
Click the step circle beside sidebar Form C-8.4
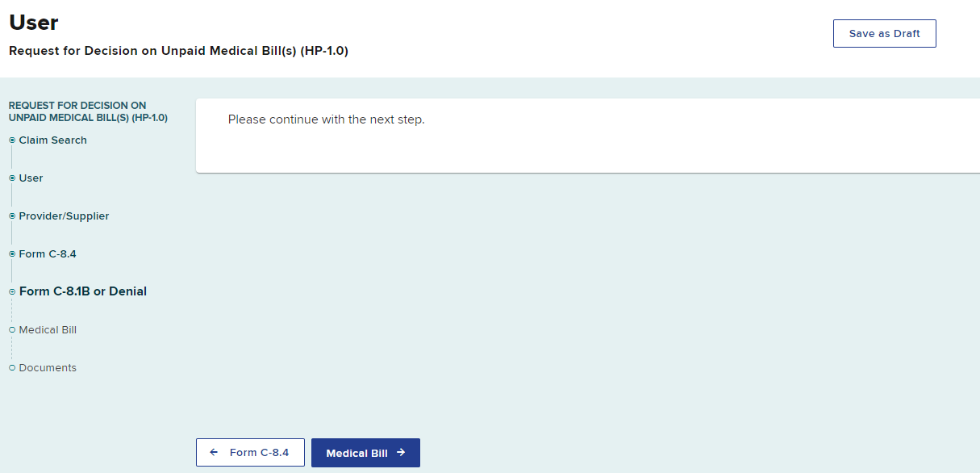[x=12, y=254]
